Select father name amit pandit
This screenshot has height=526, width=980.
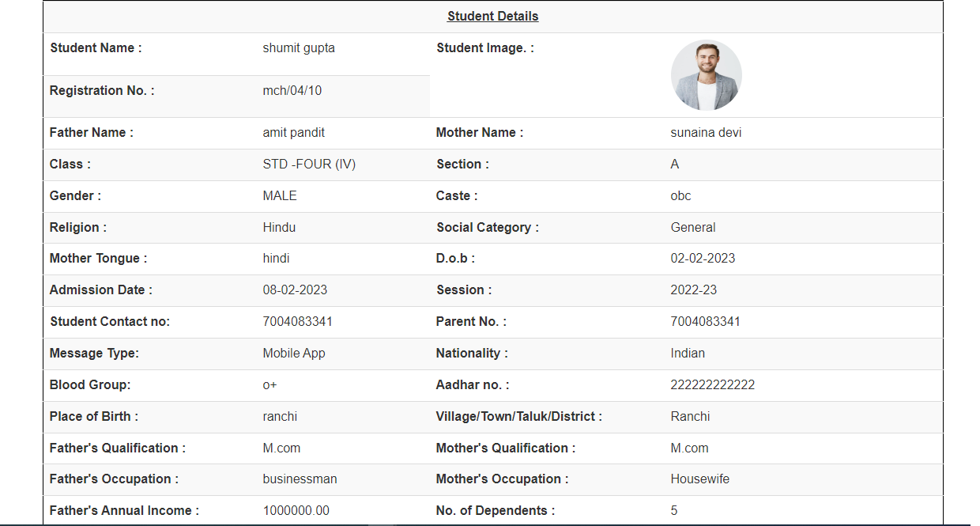coord(294,133)
